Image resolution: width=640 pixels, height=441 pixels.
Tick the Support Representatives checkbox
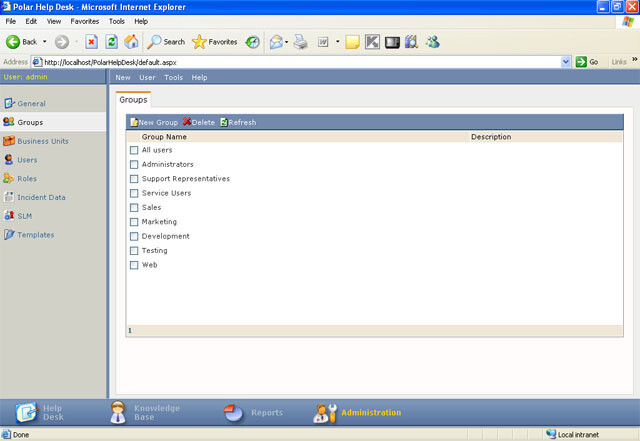134,179
